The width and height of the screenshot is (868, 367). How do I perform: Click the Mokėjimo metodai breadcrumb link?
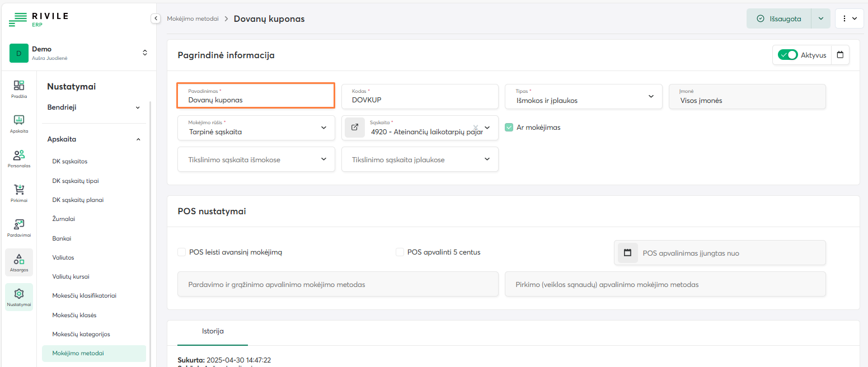193,18
